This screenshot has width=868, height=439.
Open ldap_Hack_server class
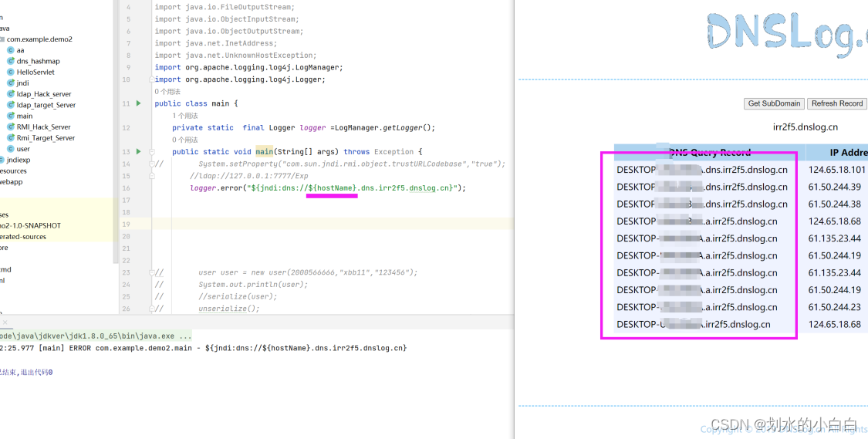click(x=44, y=94)
